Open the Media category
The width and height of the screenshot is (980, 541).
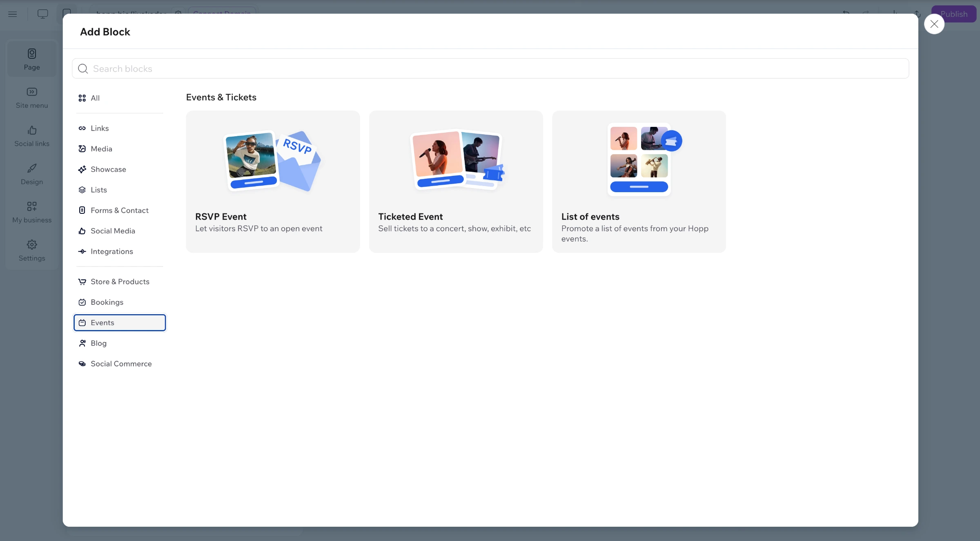click(x=119, y=149)
